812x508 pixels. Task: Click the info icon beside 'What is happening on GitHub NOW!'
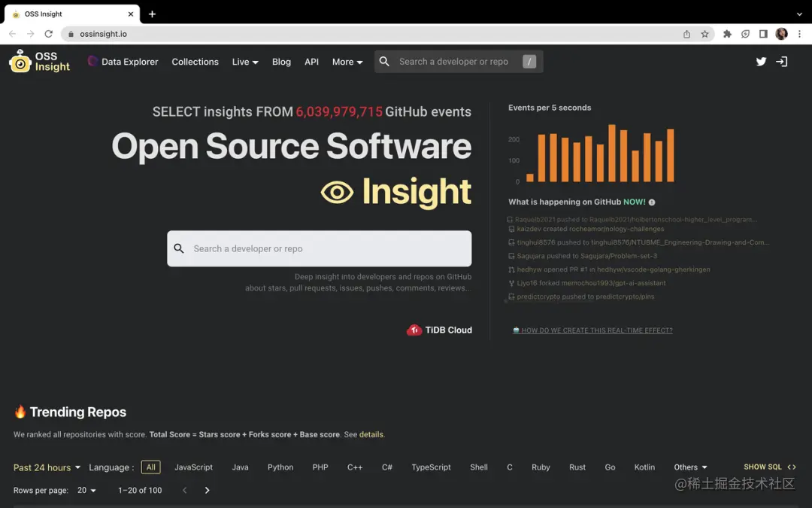[651, 202]
